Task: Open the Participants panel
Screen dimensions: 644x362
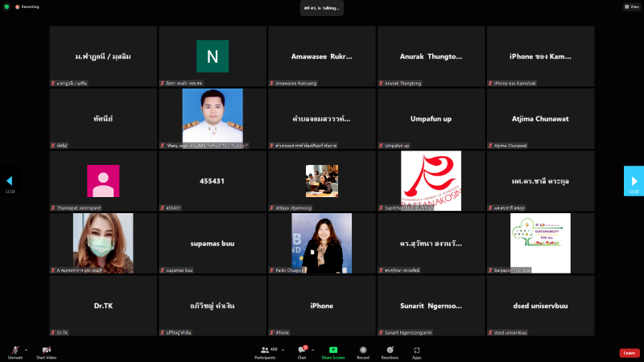Action: click(264, 352)
